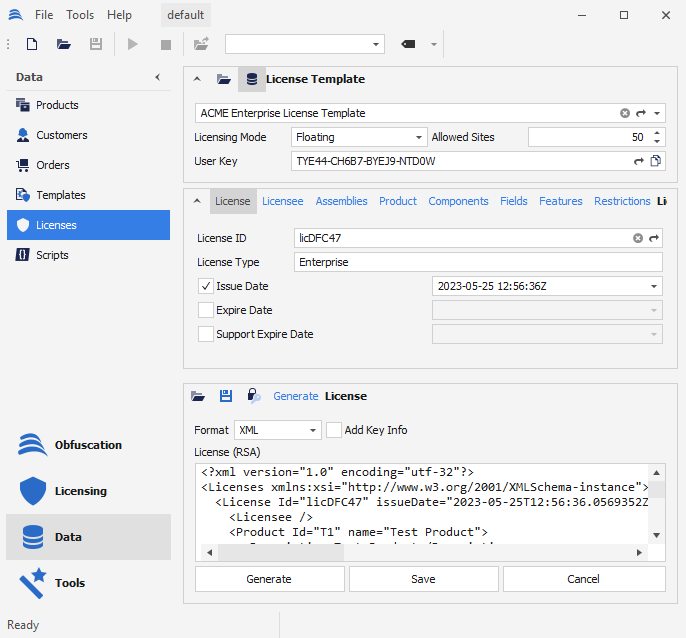
Task: Tick the Add Key Info checkbox
Action: (334, 430)
